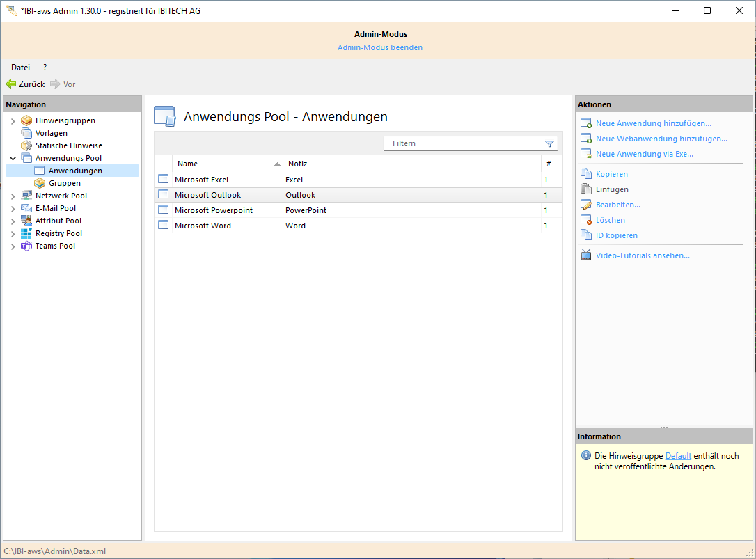Click the Admin-Modus beenden link
756x559 pixels.
point(380,47)
